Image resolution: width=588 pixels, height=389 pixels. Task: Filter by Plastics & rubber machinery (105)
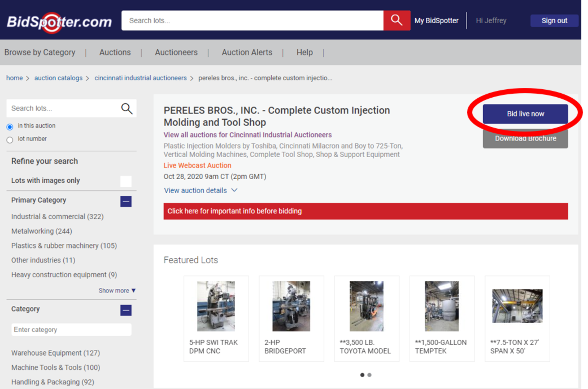point(64,246)
